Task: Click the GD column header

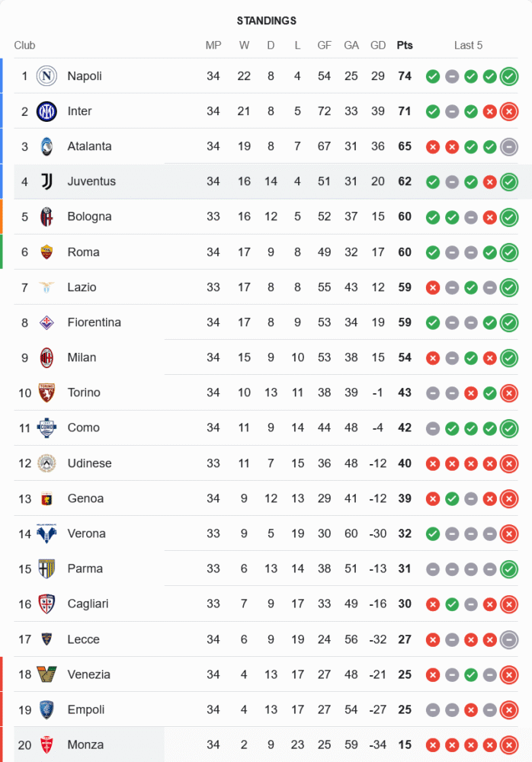Action: pos(378,45)
